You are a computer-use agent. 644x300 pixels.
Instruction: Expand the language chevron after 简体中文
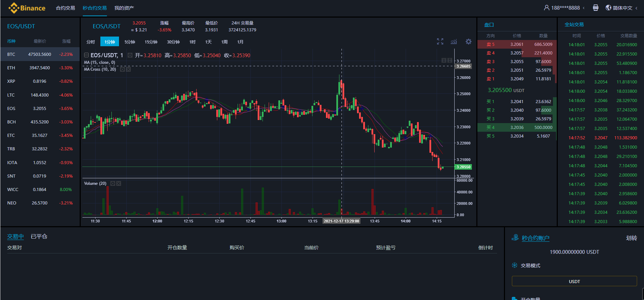click(x=636, y=8)
